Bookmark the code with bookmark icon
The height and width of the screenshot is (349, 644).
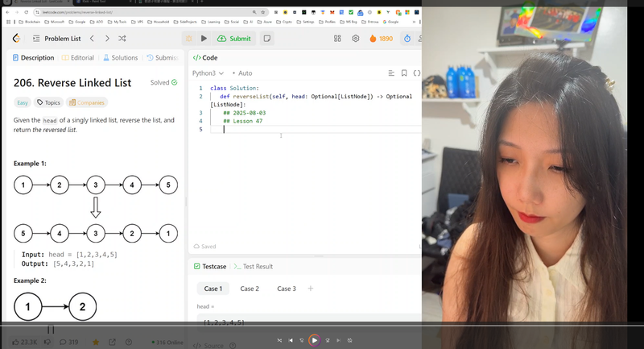pyautogui.click(x=404, y=73)
